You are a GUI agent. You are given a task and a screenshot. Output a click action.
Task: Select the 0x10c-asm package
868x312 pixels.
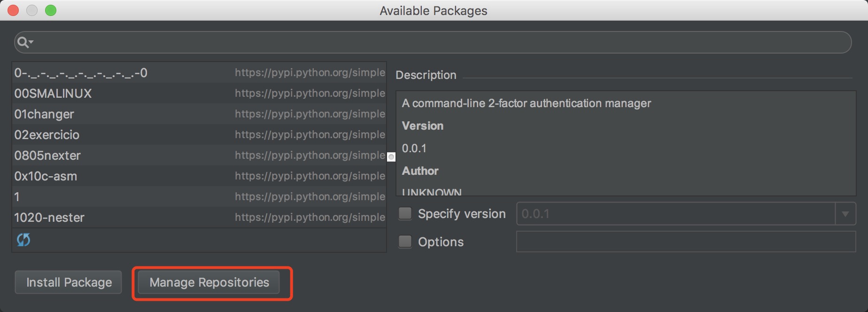(199, 176)
